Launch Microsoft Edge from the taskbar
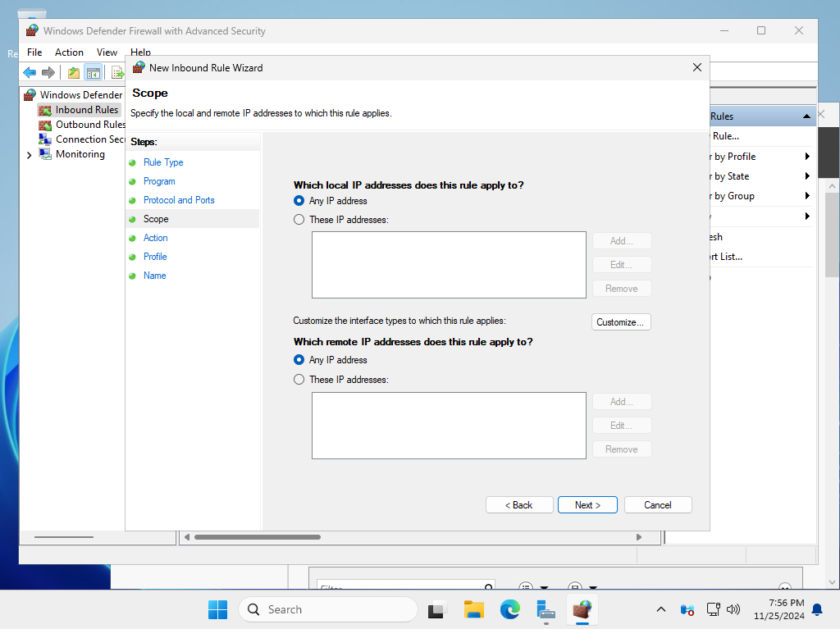 coord(509,610)
